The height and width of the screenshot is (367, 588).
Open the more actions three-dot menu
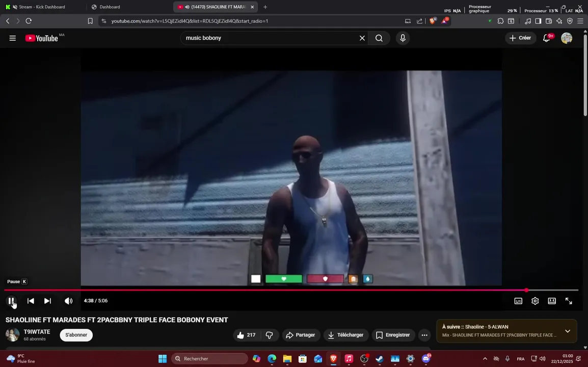(x=424, y=335)
